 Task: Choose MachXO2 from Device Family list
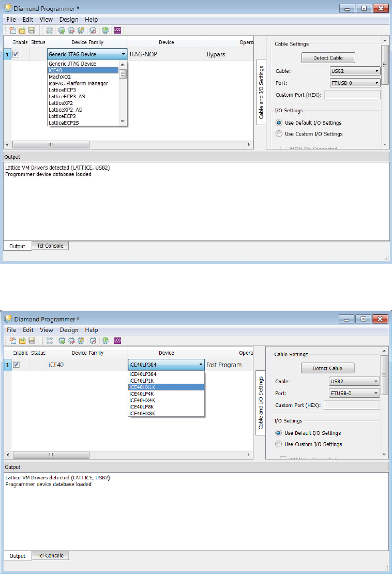[x=83, y=77]
